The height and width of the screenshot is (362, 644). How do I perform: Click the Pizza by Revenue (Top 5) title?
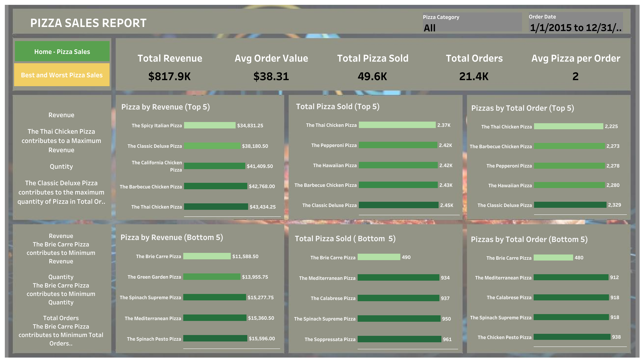[x=166, y=107]
